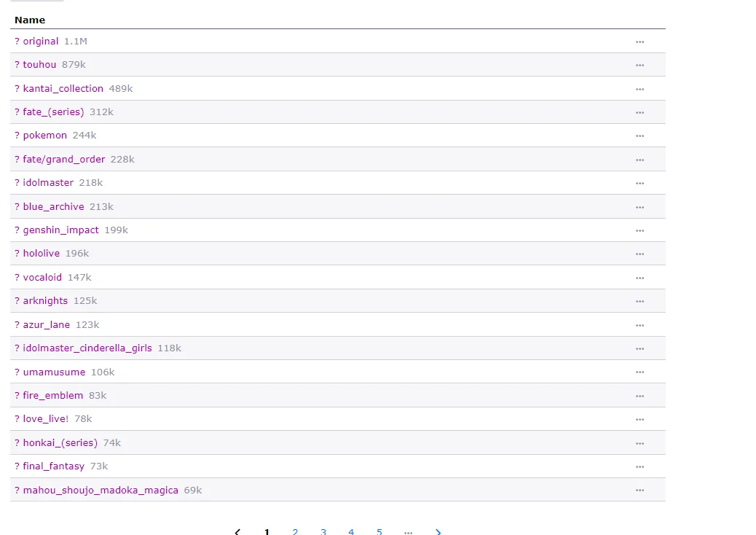Go to page 3 of results
This screenshot has height=535, width=756.
[323, 531]
